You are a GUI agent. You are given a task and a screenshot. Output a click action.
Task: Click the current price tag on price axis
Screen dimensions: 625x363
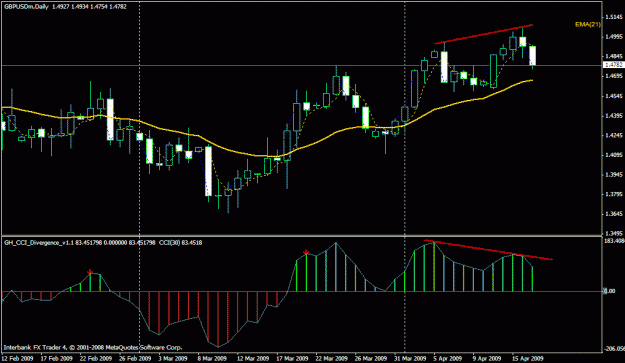(x=613, y=65)
